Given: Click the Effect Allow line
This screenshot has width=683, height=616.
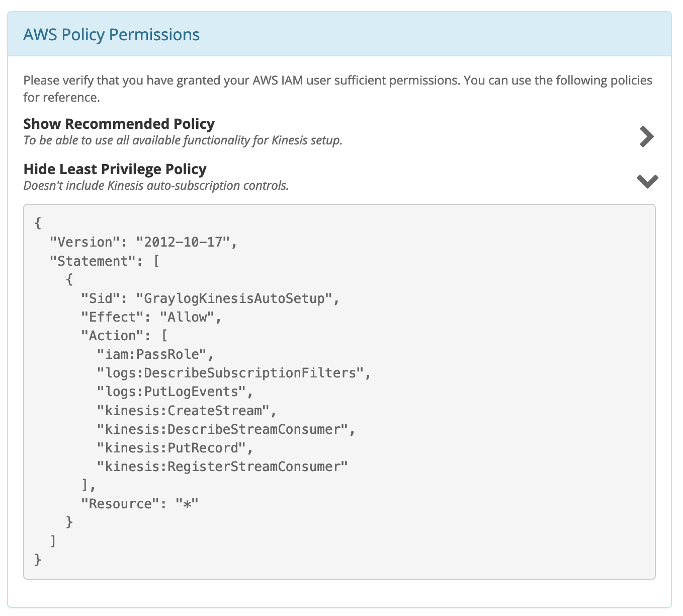Looking at the screenshot, I should (x=151, y=317).
